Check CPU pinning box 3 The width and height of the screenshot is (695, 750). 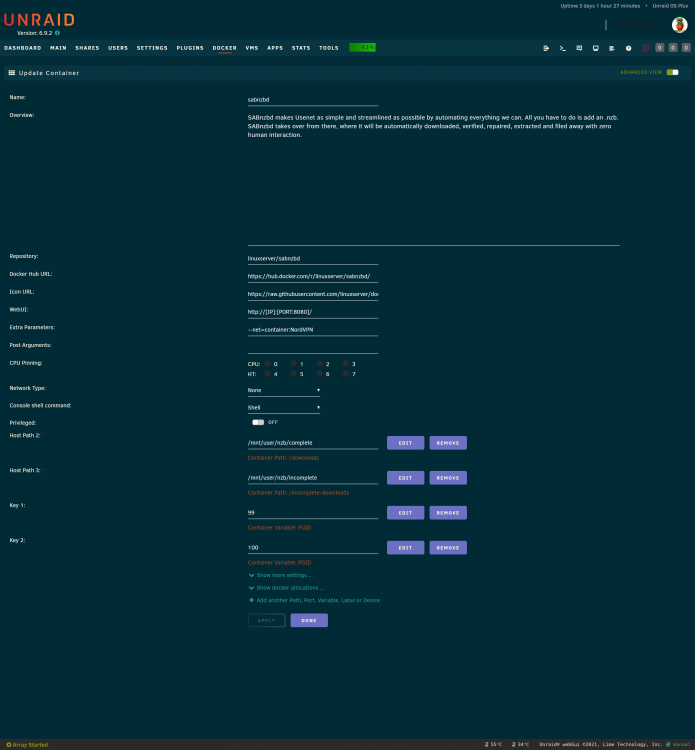[345, 364]
